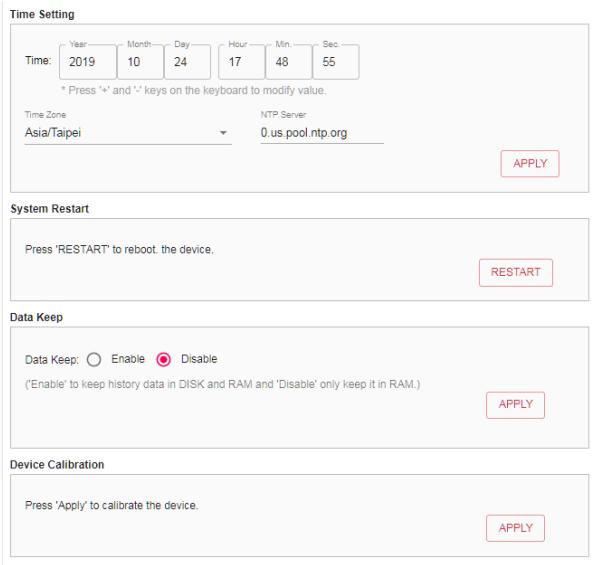Apply Device Calibration
This screenshot has width=595, height=565.
[x=515, y=528]
